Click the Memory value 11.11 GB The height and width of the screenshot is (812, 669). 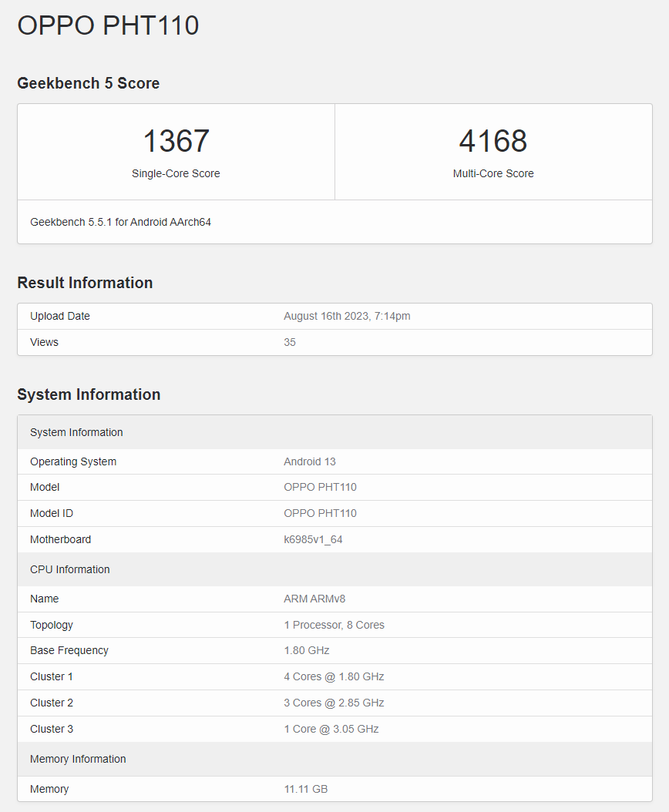pos(306,789)
